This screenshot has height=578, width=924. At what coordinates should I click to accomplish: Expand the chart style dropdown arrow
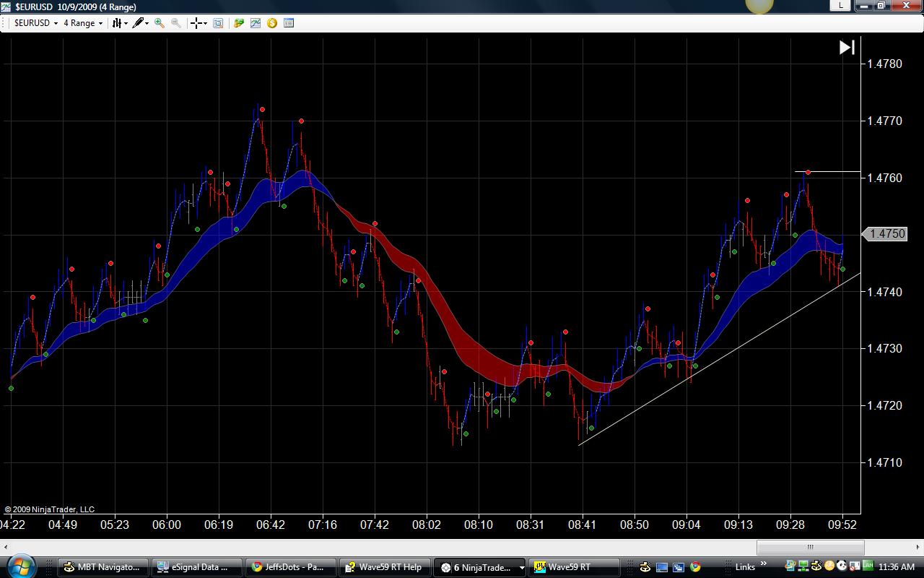[x=126, y=23]
